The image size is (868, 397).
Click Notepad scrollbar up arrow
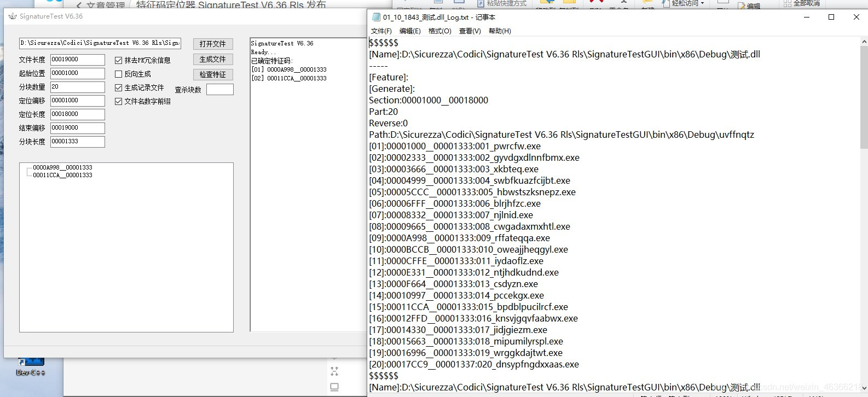[x=864, y=42]
